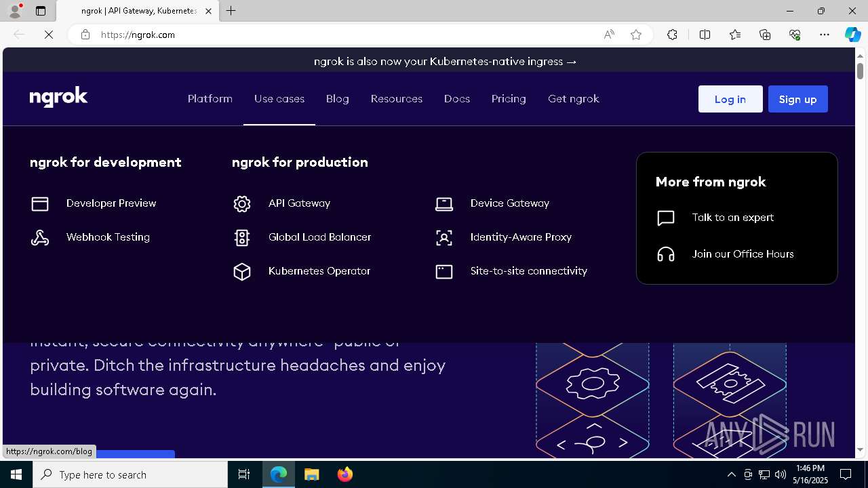Screen dimensions: 868x488
Task: Go to the Blog menu item
Action: point(338,99)
